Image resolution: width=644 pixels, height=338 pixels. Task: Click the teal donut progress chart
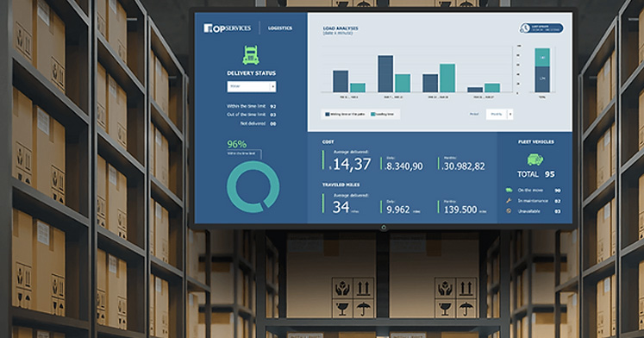coord(253,186)
